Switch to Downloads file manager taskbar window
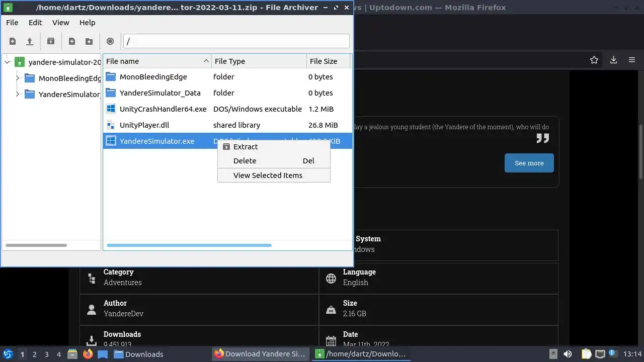644x362 pixels. [x=138, y=354]
